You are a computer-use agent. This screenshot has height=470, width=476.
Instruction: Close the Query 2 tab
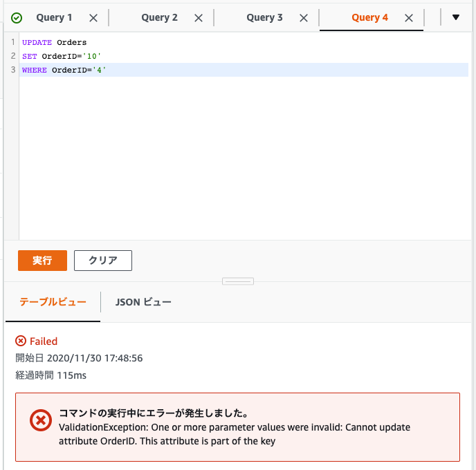coord(199,18)
